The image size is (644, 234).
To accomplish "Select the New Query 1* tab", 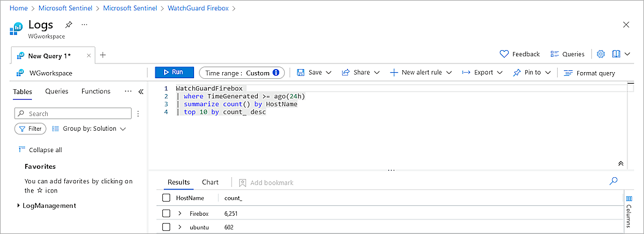I will (x=50, y=56).
